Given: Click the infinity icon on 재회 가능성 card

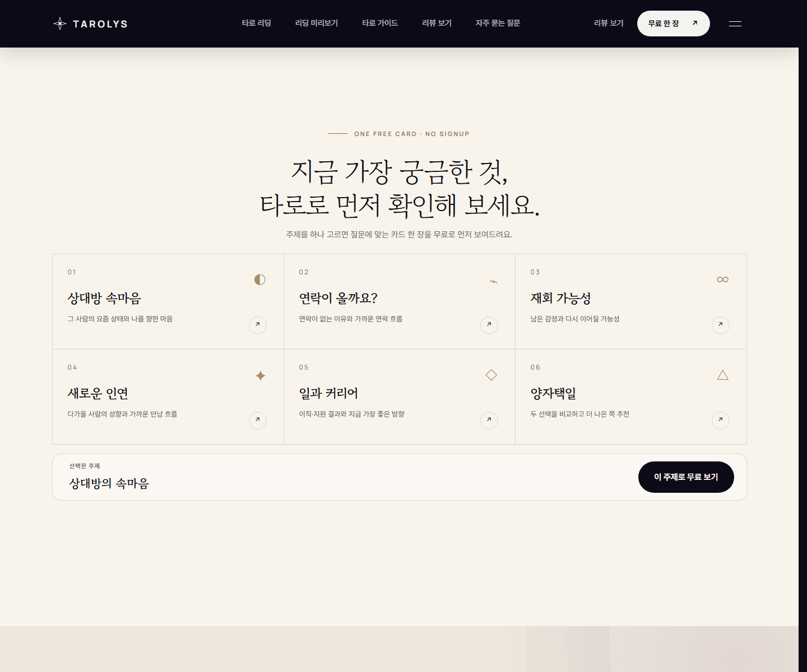Looking at the screenshot, I should [723, 279].
